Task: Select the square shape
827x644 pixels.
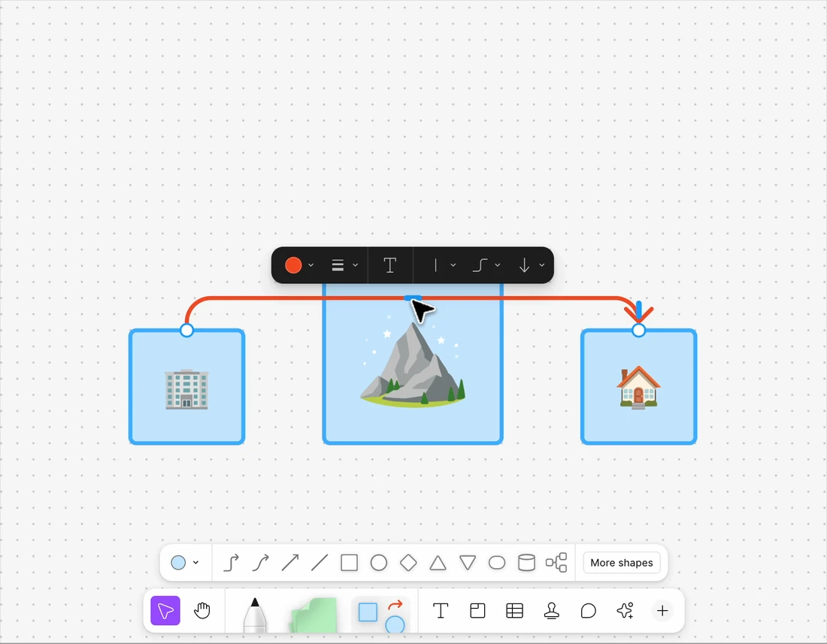Action: click(349, 562)
